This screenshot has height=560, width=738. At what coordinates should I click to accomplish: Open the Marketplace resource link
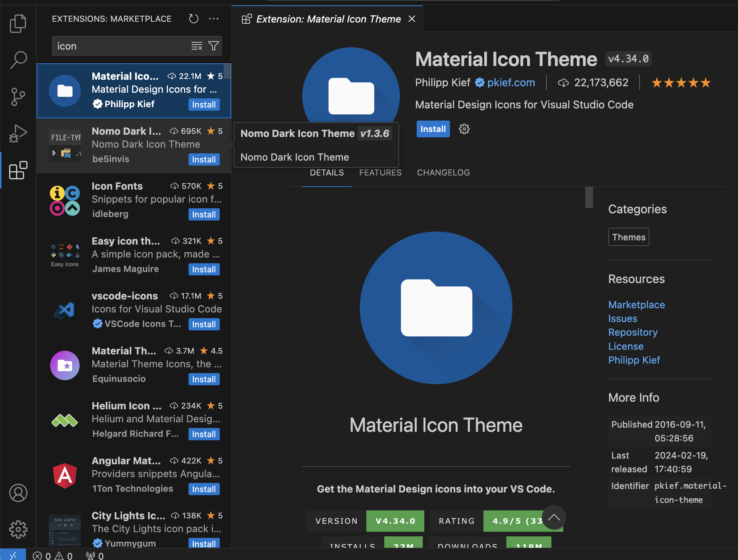(636, 305)
